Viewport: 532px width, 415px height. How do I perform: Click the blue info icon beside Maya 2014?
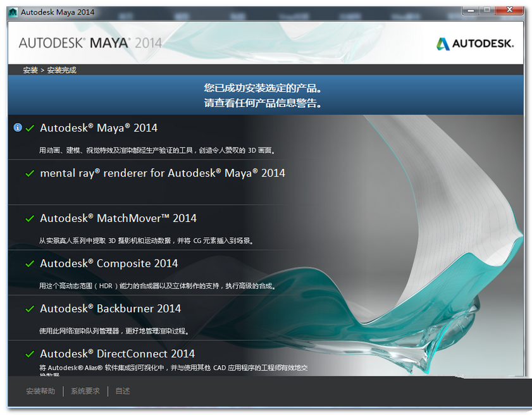[18, 128]
